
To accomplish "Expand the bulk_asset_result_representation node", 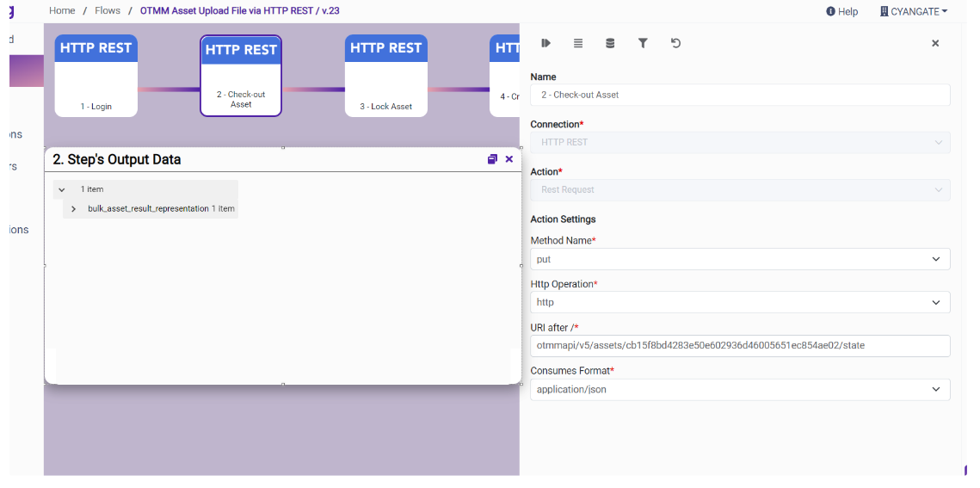I will [74, 209].
